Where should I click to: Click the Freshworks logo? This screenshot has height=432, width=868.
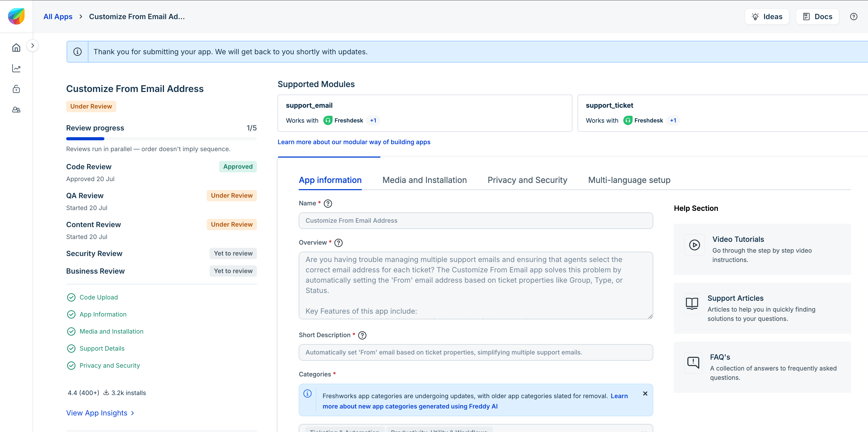tap(16, 16)
